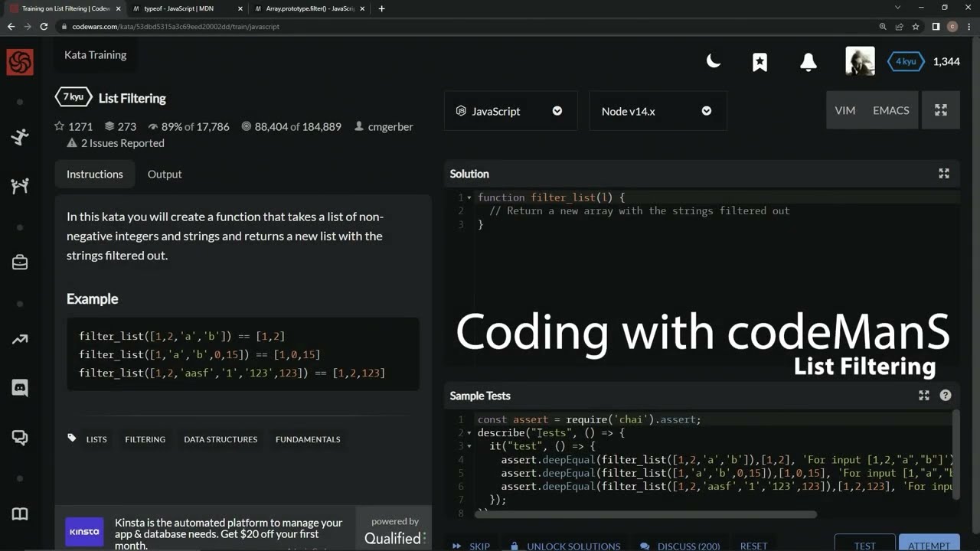Open the Codewars logo home icon

coord(20,62)
